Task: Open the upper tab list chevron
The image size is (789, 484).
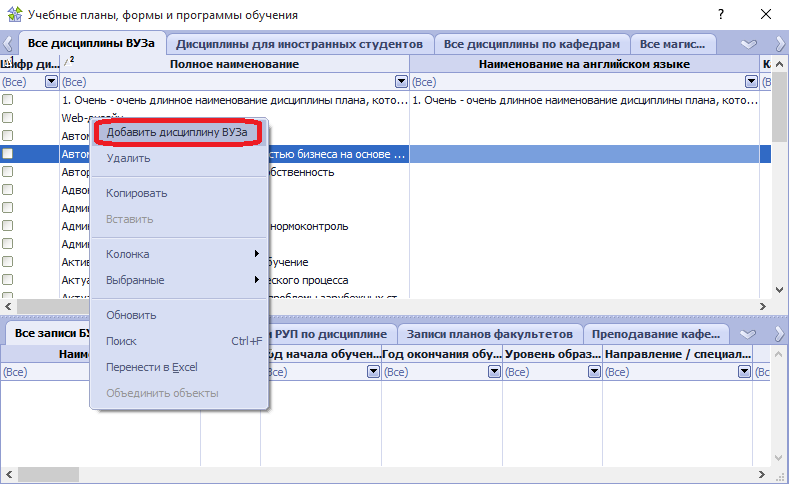Action: pyautogui.click(x=749, y=44)
